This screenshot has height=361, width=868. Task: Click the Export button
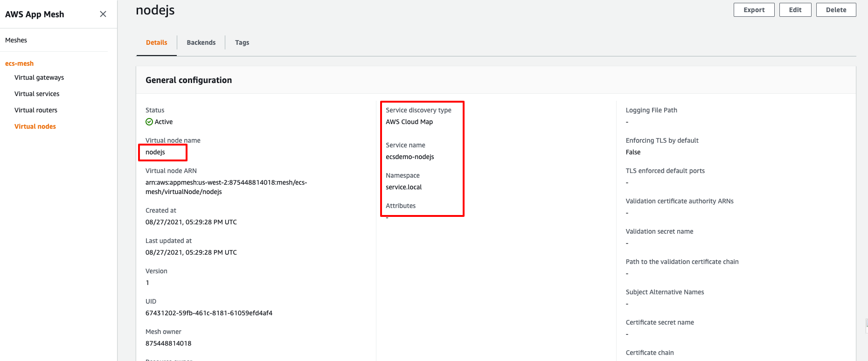tap(754, 10)
